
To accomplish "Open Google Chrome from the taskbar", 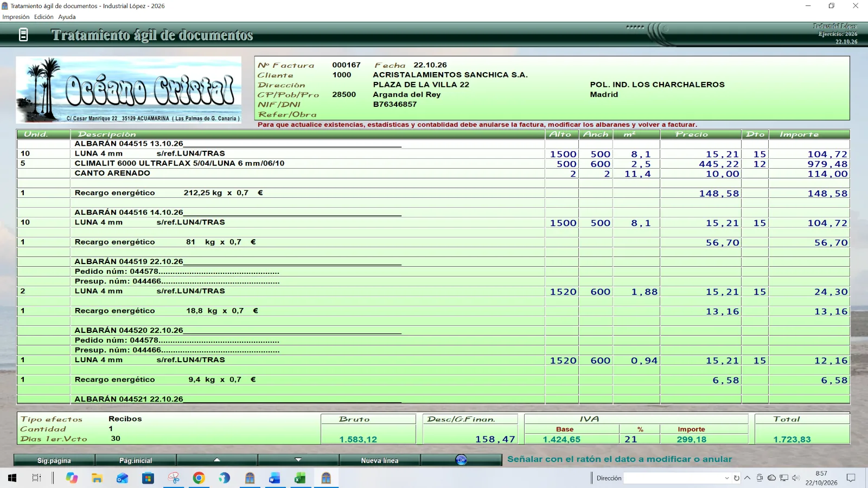I will point(199,478).
